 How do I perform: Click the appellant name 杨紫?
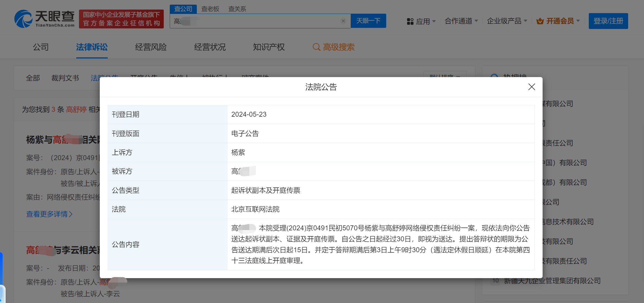[x=238, y=152]
